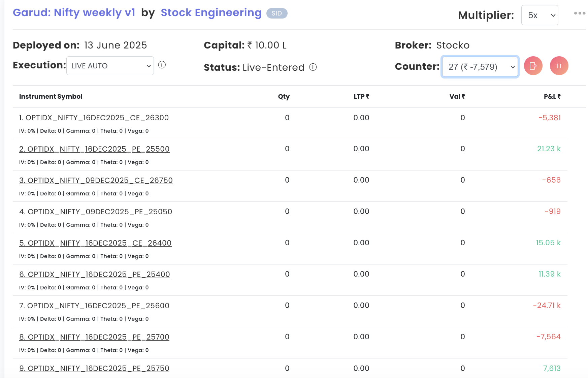Open the Multiplier 5x dropdown
Image resolution: width=588 pixels, height=378 pixels.
pyautogui.click(x=540, y=15)
